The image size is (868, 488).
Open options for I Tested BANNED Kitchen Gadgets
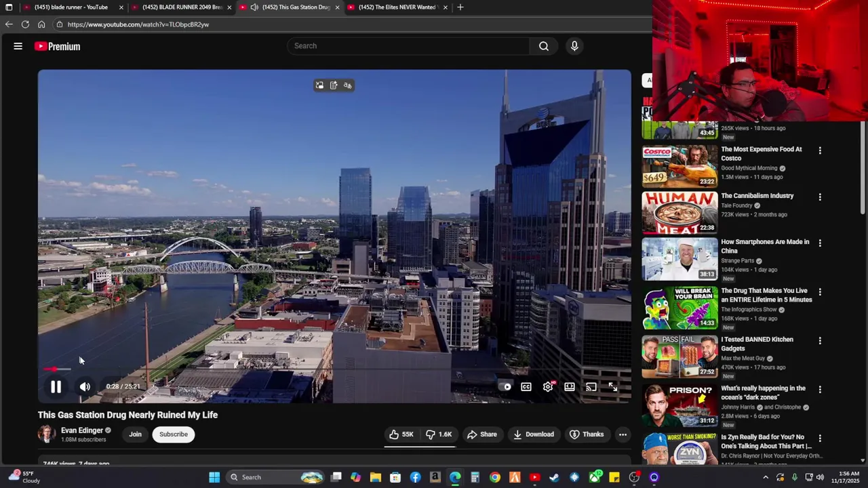(820, 341)
